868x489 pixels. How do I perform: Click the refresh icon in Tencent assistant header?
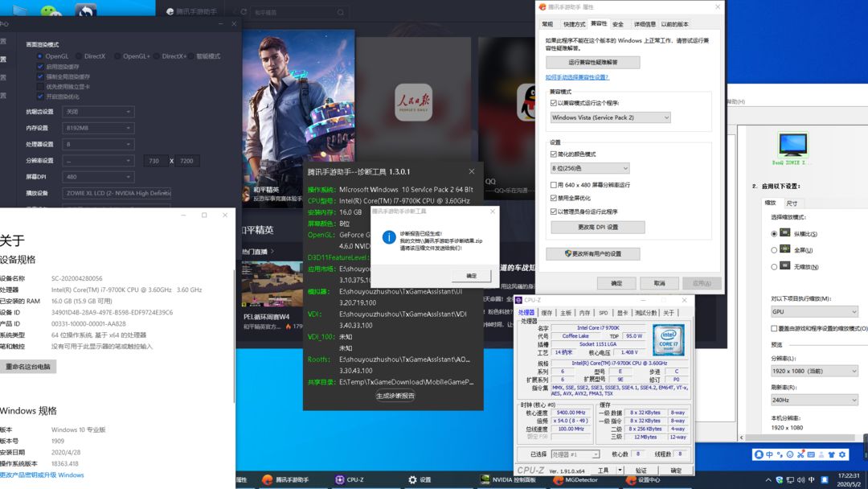(x=244, y=11)
